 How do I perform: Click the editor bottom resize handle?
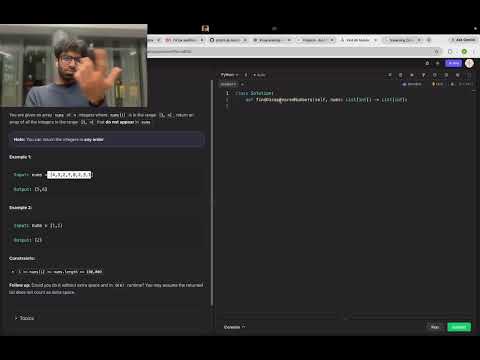pos(346,318)
